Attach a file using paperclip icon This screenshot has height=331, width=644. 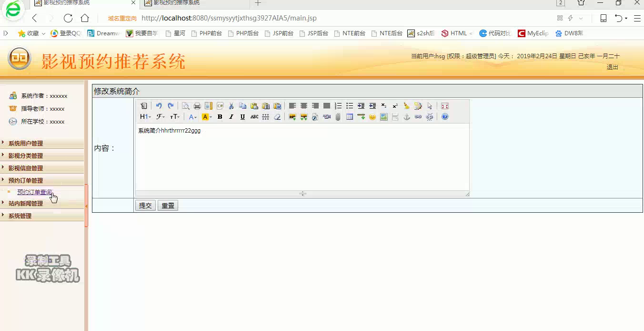pyautogui.click(x=338, y=117)
